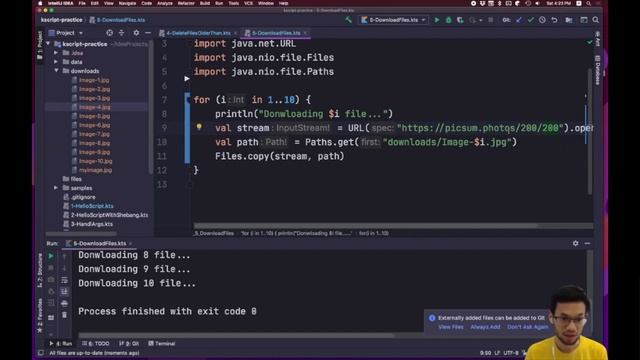Viewport: 640px width, 360px height.
Task: Toggle scroll to end in Run console
Action: pos(64,291)
